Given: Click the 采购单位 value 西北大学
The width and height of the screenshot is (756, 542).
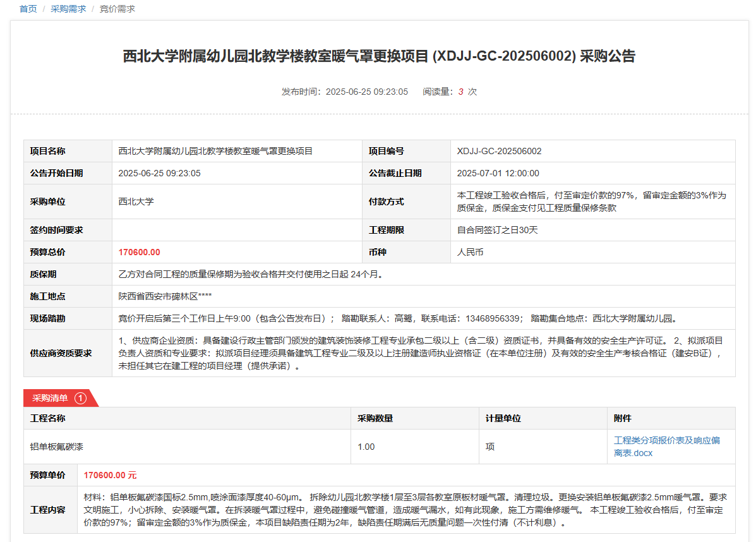Looking at the screenshot, I should pyautogui.click(x=136, y=202).
